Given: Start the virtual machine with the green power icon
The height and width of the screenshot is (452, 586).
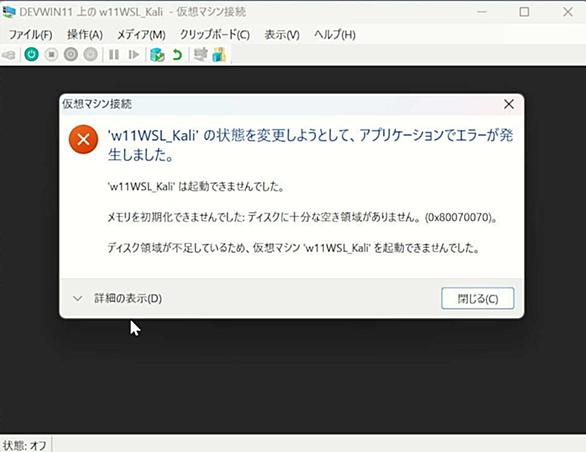Looking at the screenshot, I should (31, 55).
